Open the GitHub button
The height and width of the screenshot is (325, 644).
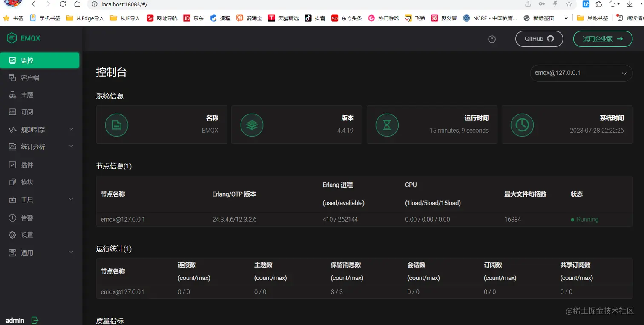click(539, 39)
